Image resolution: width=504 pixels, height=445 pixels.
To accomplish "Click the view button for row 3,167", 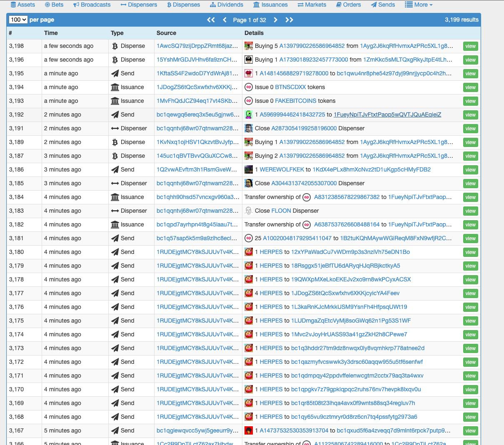I will pos(471,431).
